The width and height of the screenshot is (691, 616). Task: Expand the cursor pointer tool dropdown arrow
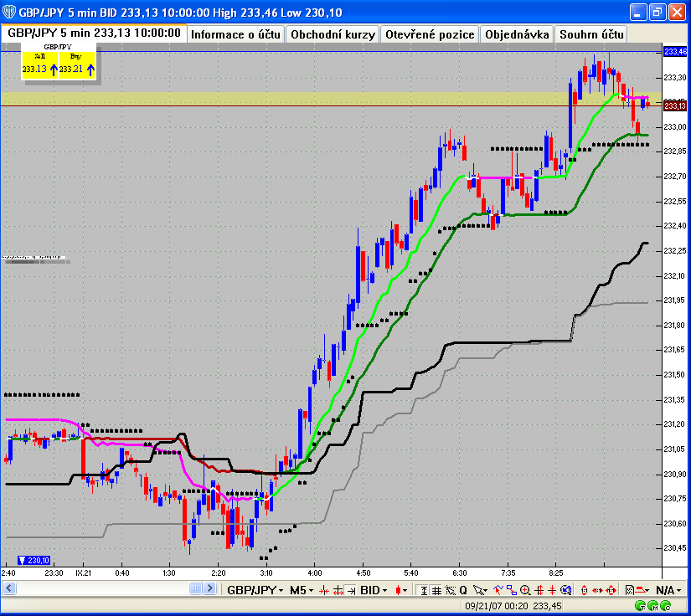click(x=485, y=591)
